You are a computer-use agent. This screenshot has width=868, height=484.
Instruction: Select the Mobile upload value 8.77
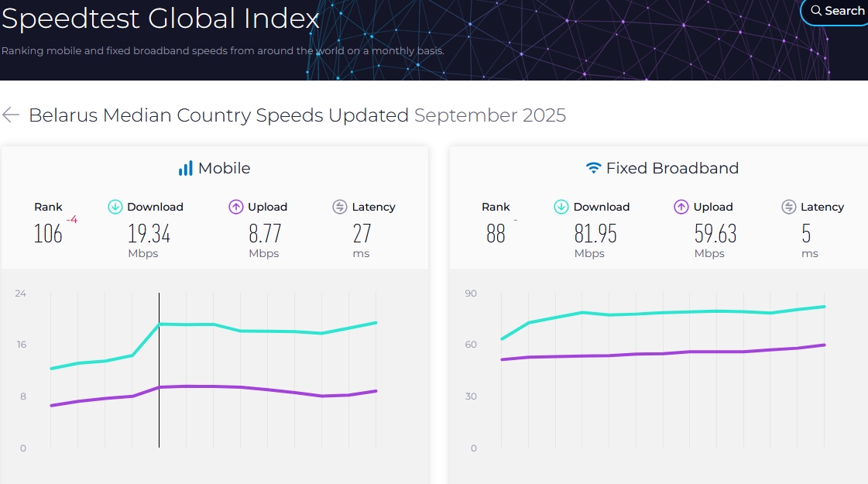[x=265, y=234]
